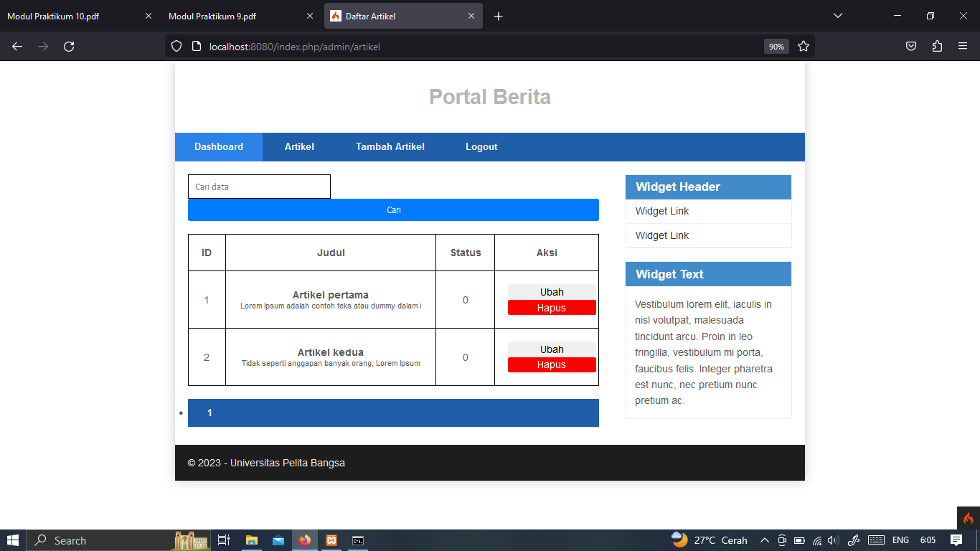This screenshot has height=551, width=980.
Task: Reload the Daftar Artikel page
Action: click(68, 46)
